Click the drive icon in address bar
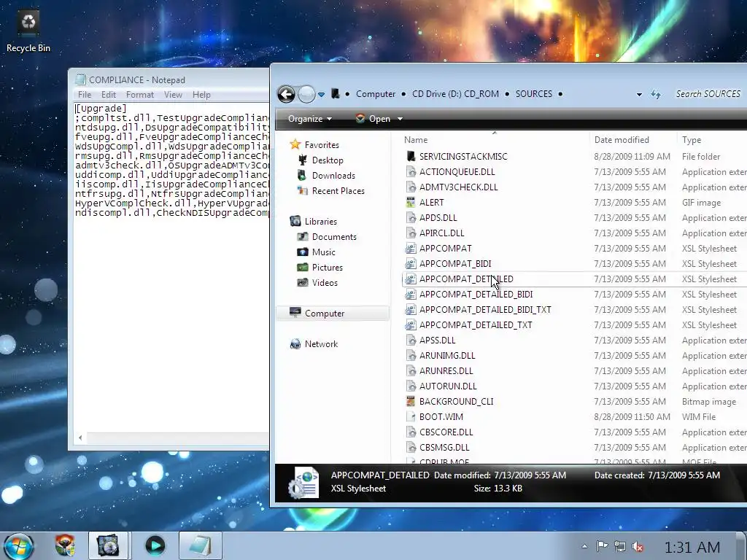Screen dimensions: 747x560 pyautogui.click(x=336, y=94)
